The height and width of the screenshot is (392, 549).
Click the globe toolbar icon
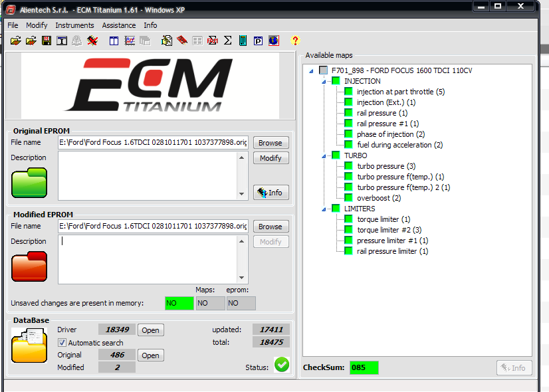(274, 41)
